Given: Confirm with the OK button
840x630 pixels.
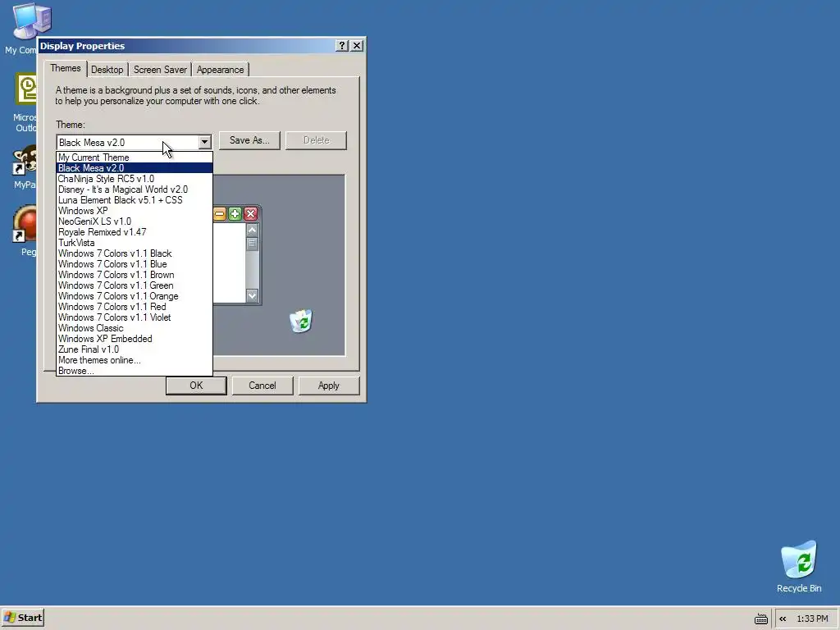Looking at the screenshot, I should pos(196,386).
